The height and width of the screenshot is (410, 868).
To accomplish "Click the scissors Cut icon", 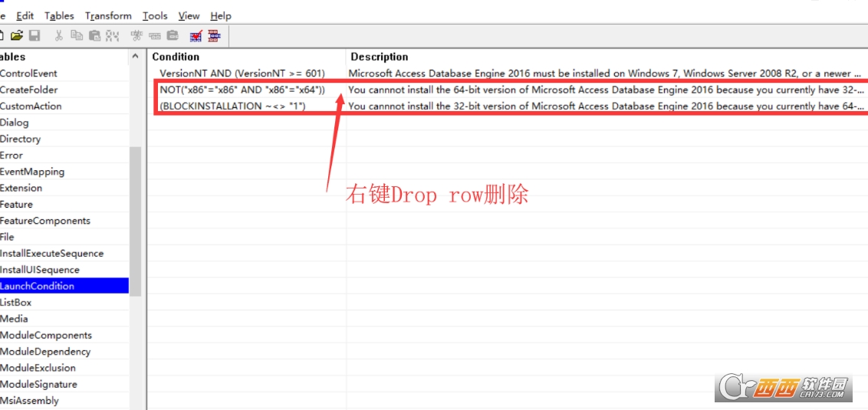I will tap(59, 36).
